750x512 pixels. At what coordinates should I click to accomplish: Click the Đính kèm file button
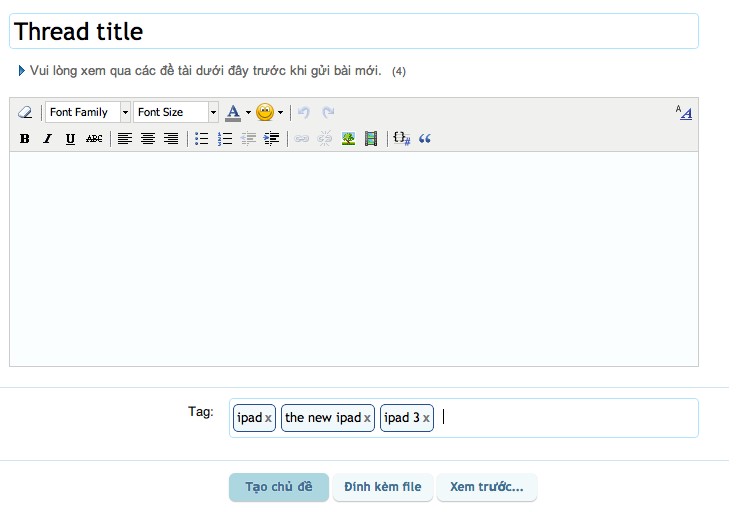(x=383, y=487)
